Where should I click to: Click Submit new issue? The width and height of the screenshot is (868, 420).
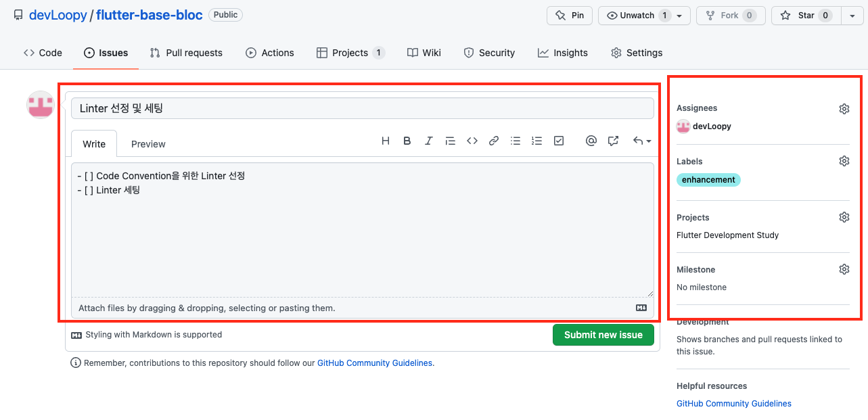(x=603, y=335)
